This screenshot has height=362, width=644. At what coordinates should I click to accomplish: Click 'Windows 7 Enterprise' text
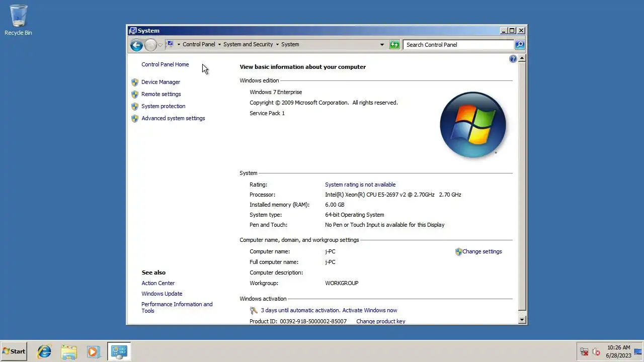[x=276, y=92]
